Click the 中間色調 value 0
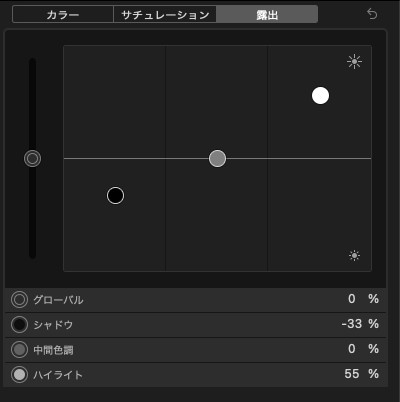Image resolution: width=400 pixels, height=402 pixels. pos(352,349)
